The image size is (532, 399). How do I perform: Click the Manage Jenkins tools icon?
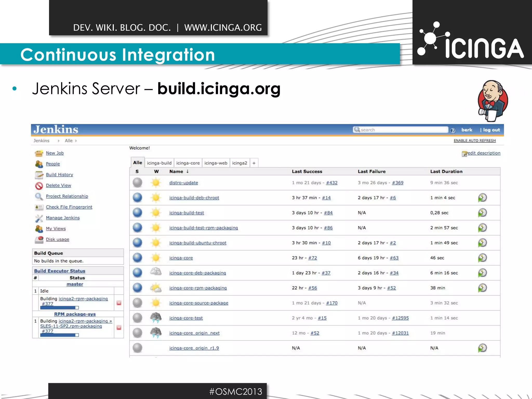pos(39,218)
